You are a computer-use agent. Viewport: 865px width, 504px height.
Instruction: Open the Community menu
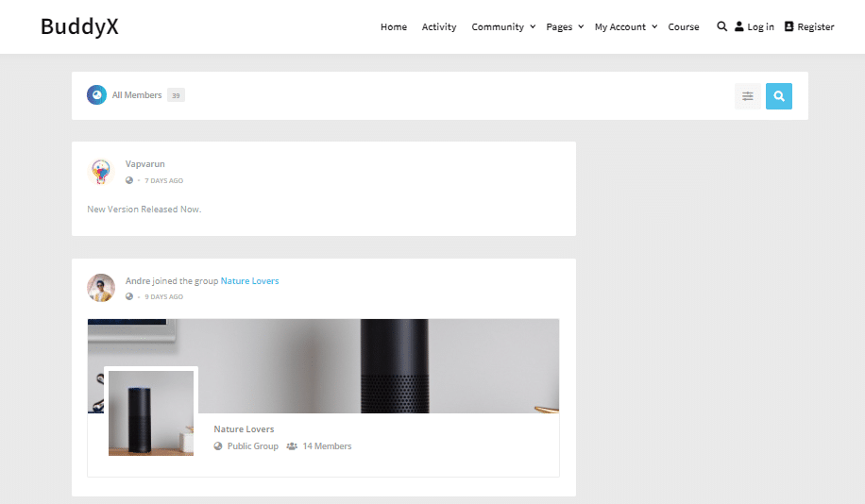click(x=498, y=27)
